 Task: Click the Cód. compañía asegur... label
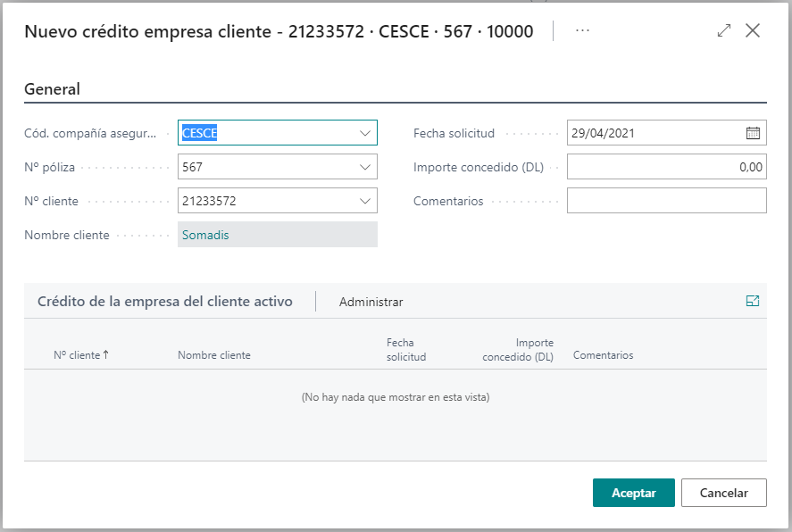tap(90, 133)
